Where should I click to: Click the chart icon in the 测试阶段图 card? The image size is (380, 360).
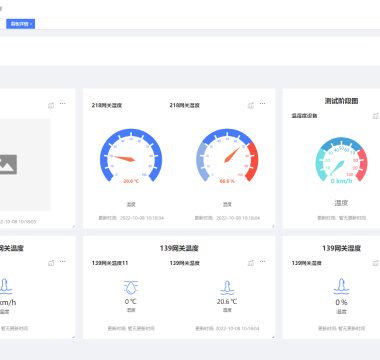pos(376,116)
